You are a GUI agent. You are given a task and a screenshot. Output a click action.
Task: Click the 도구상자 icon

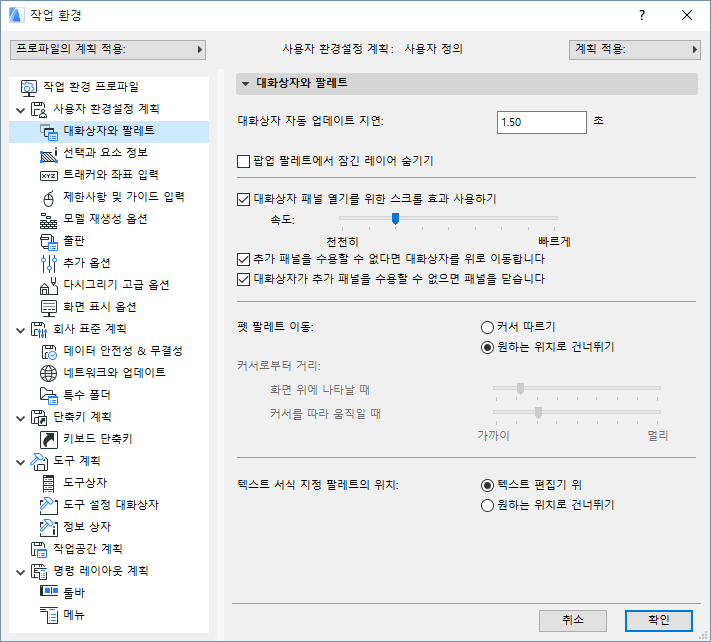49,483
